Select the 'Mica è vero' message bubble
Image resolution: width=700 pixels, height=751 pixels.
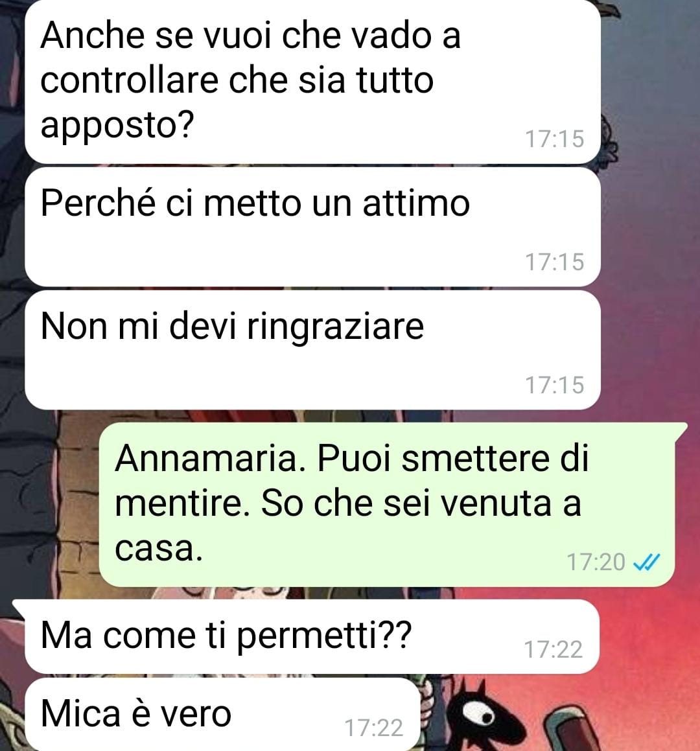click(222, 714)
